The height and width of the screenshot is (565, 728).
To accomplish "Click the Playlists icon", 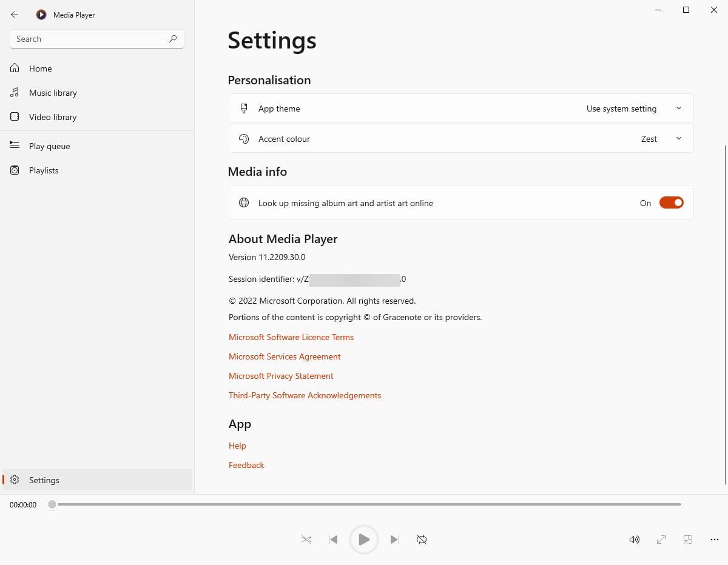I will tap(15, 170).
